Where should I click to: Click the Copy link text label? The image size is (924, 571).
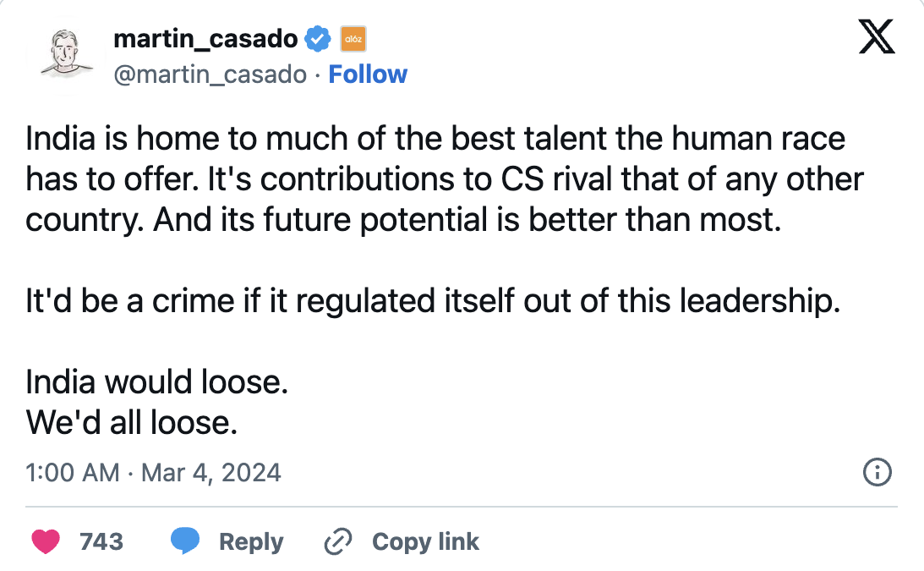click(425, 541)
